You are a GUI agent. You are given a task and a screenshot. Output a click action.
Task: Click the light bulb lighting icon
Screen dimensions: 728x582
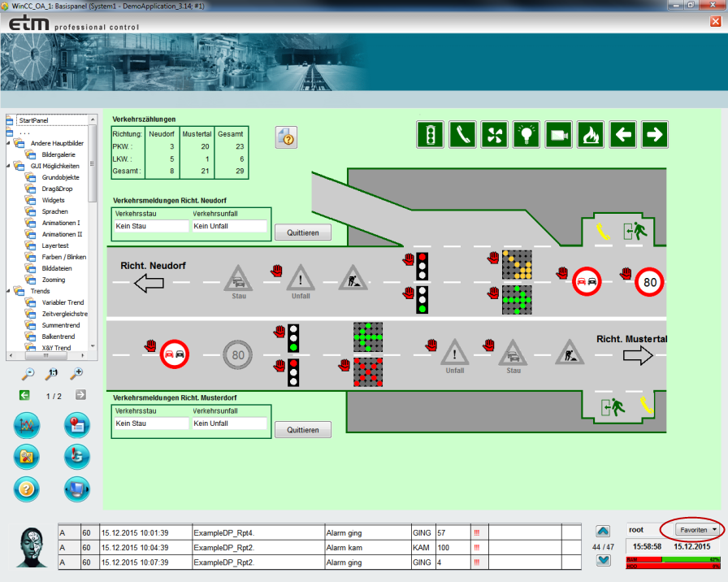click(x=526, y=135)
